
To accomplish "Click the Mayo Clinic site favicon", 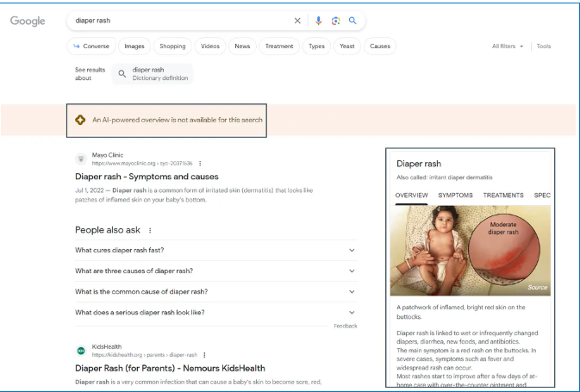I will point(81,159).
